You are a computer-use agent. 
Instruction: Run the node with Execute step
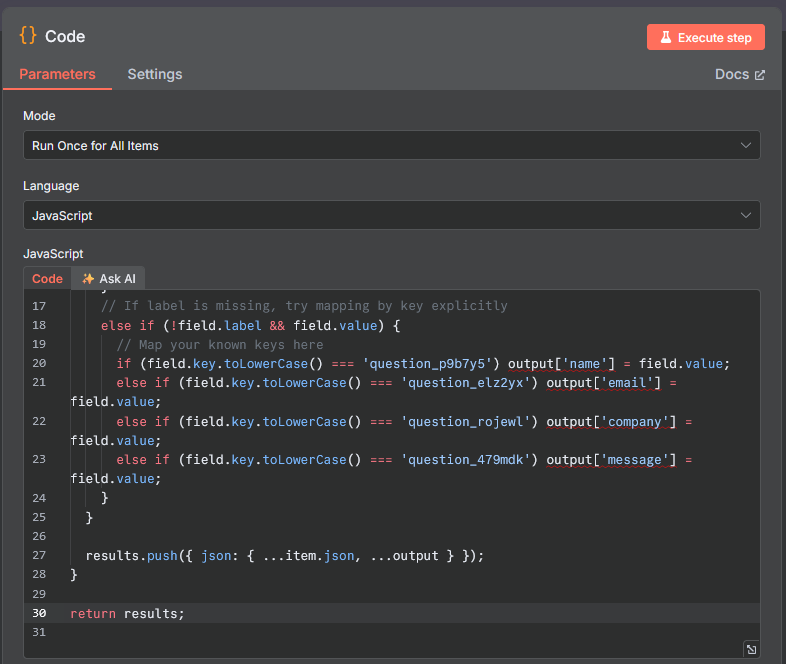tap(706, 37)
